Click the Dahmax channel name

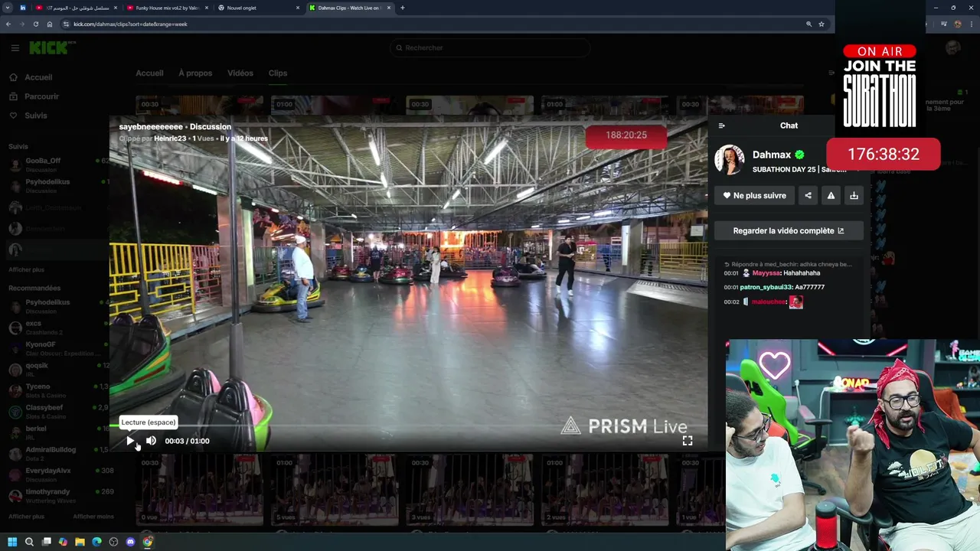pyautogui.click(x=772, y=155)
